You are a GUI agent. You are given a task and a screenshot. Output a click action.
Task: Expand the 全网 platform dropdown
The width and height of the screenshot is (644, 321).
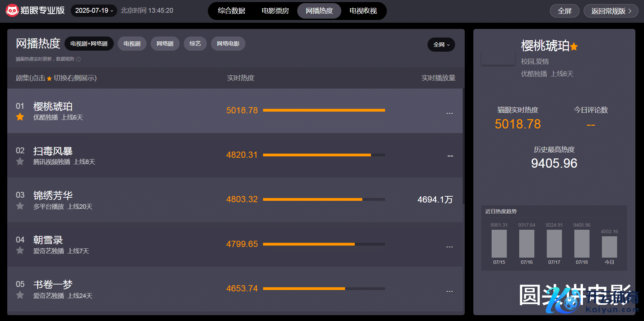pos(441,45)
